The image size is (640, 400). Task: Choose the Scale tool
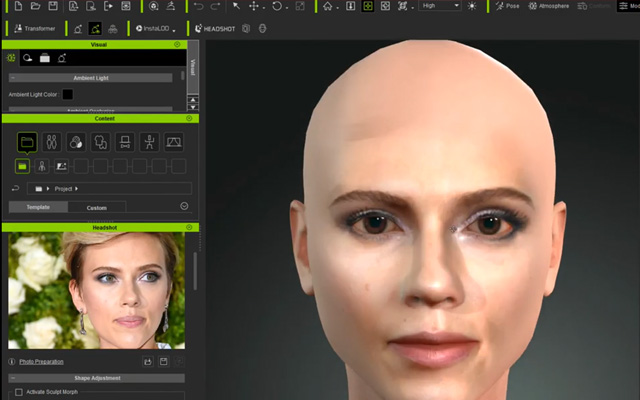300,6
